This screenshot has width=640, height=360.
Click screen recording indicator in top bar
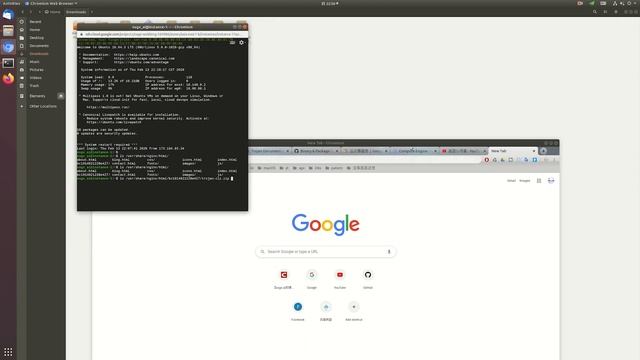580,3
